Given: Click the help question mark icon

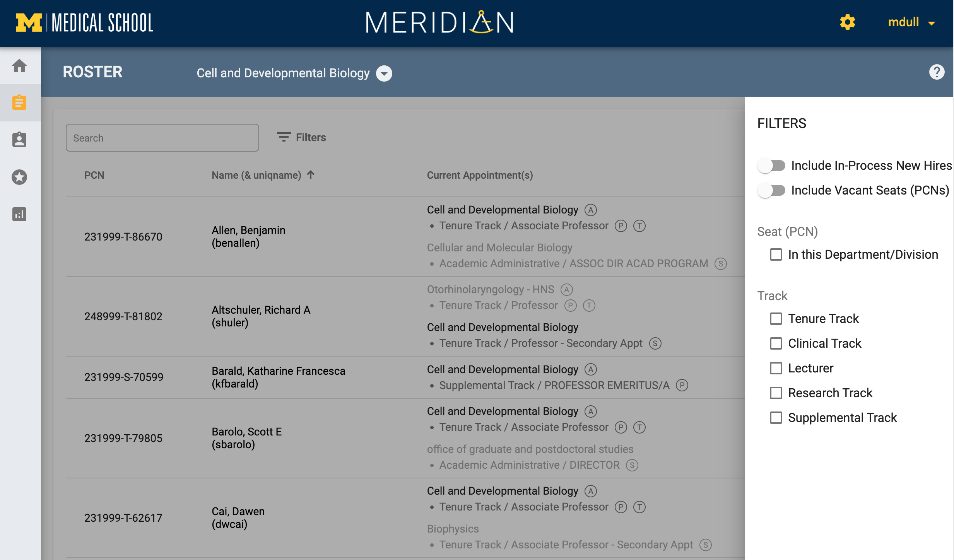Looking at the screenshot, I should click(937, 72).
